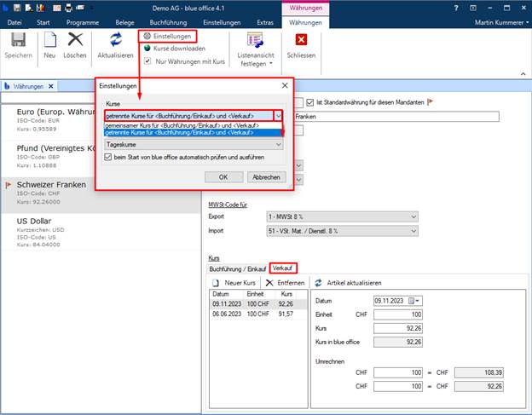Select the 09.11.2023 row in Kurs table
Image resolution: width=532 pixels, height=415 pixels.
coord(258,304)
